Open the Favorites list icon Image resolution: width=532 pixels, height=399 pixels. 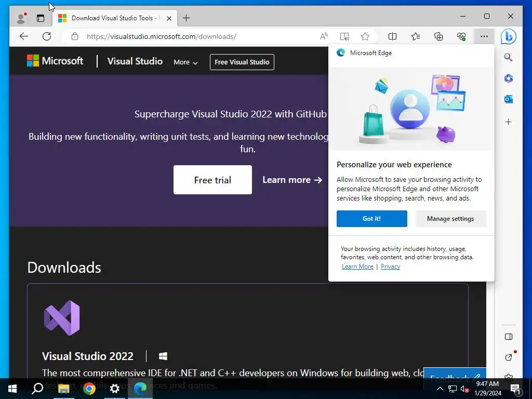click(416, 36)
